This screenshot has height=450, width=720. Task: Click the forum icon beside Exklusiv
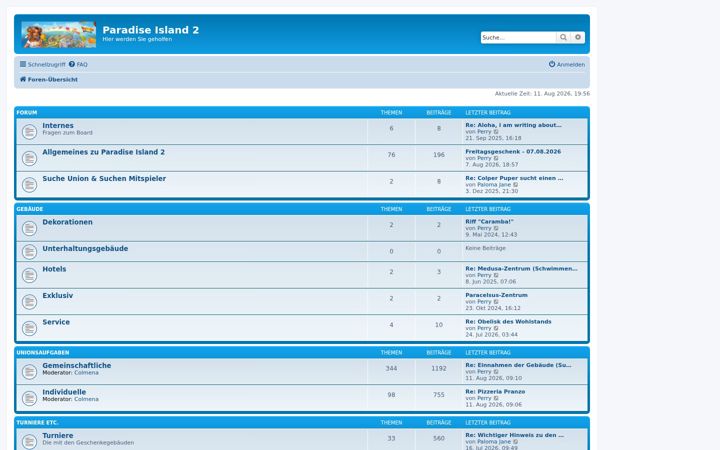(x=29, y=302)
